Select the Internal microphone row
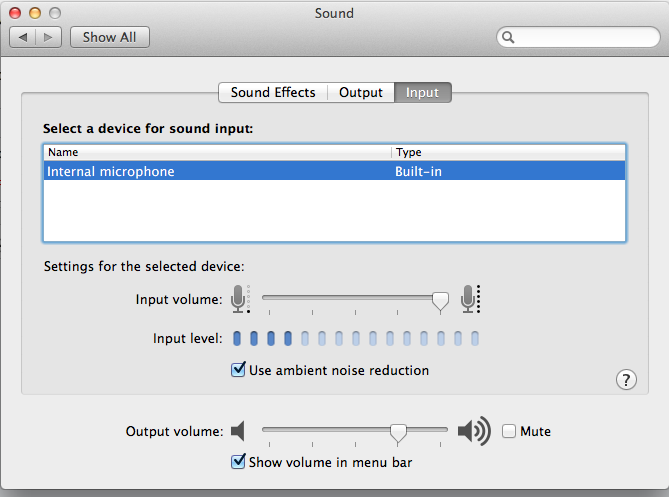 click(334, 171)
